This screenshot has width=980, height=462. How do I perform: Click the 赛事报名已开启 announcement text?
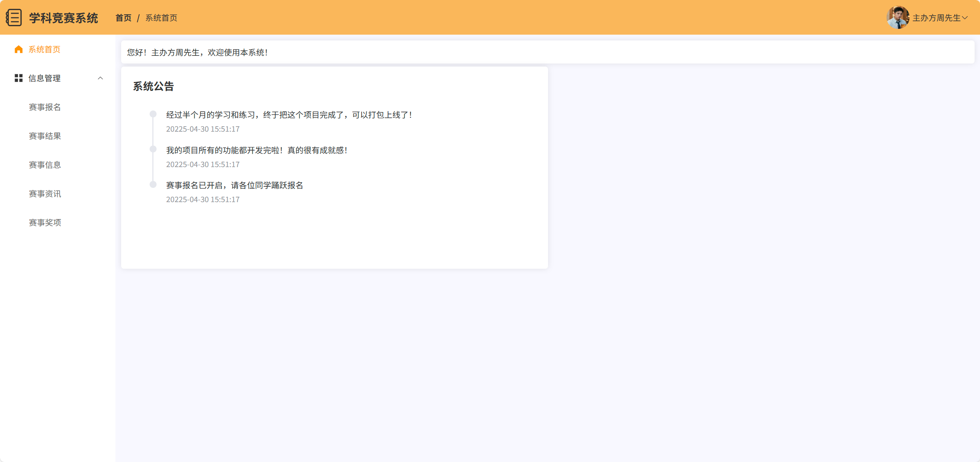(235, 185)
